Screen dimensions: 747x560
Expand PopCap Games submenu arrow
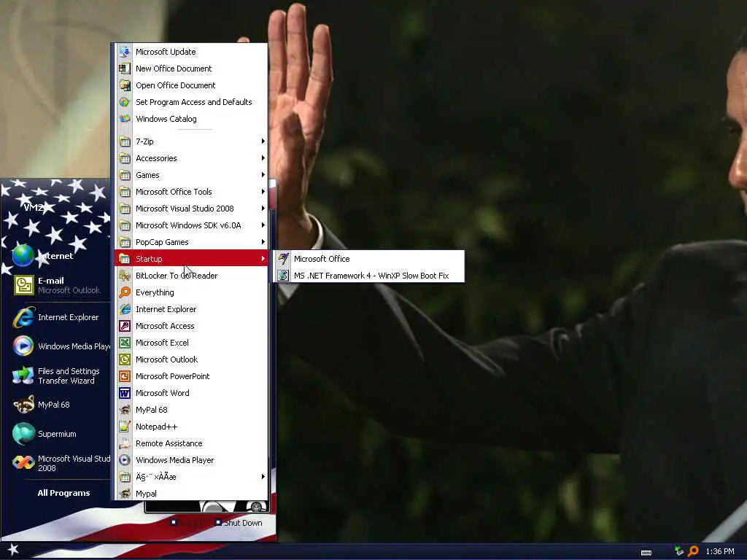point(263,242)
